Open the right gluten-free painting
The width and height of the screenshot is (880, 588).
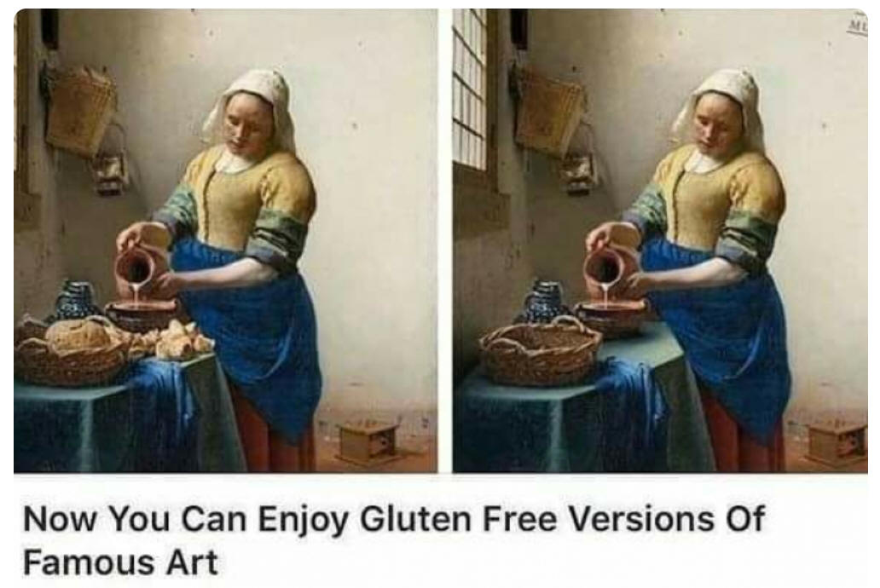click(660, 240)
